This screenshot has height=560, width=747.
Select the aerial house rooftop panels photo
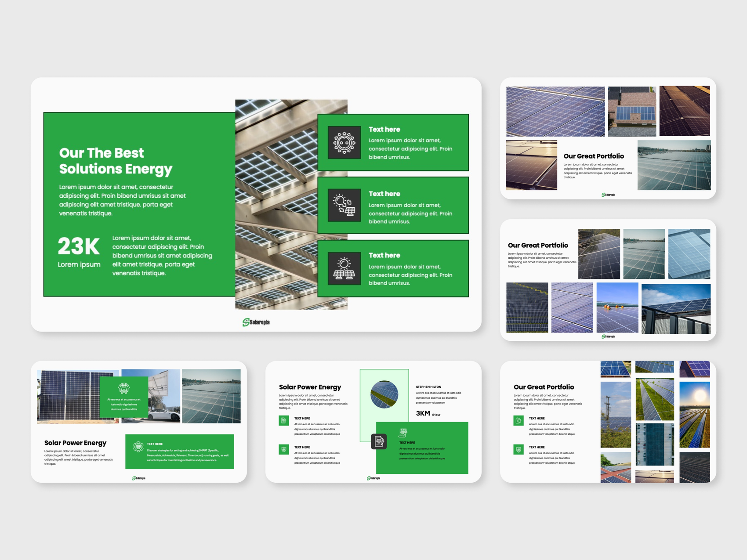[x=632, y=112]
